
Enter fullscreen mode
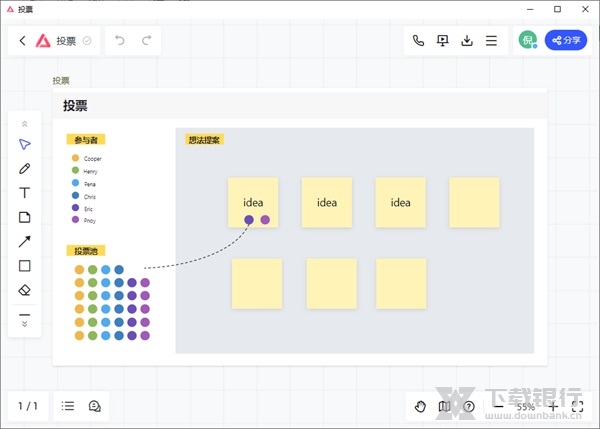(577, 406)
